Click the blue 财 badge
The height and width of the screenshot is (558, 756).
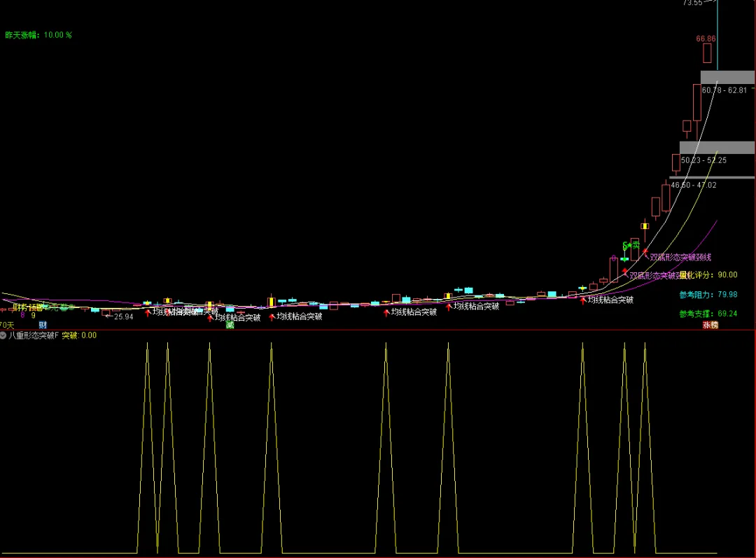[43, 325]
